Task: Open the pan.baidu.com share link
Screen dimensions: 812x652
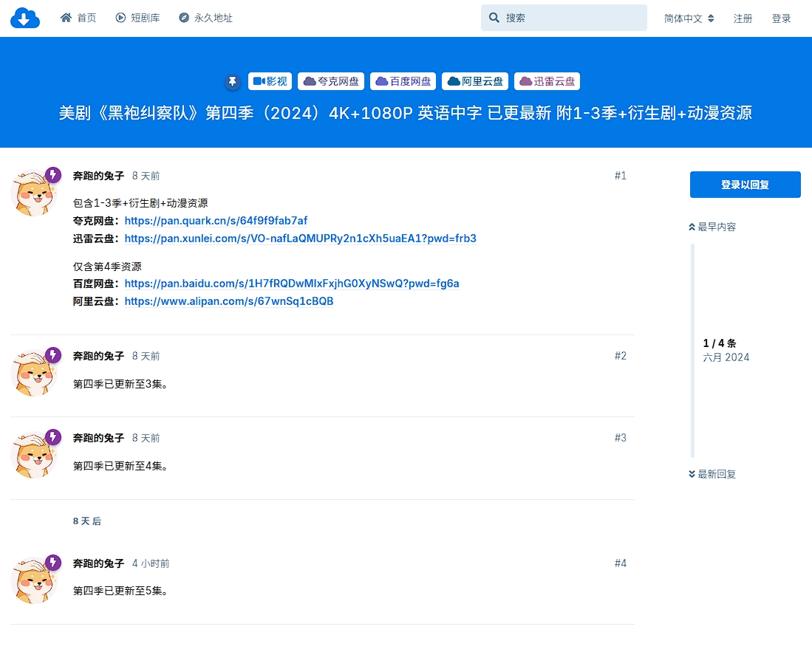Action: pyautogui.click(x=292, y=284)
